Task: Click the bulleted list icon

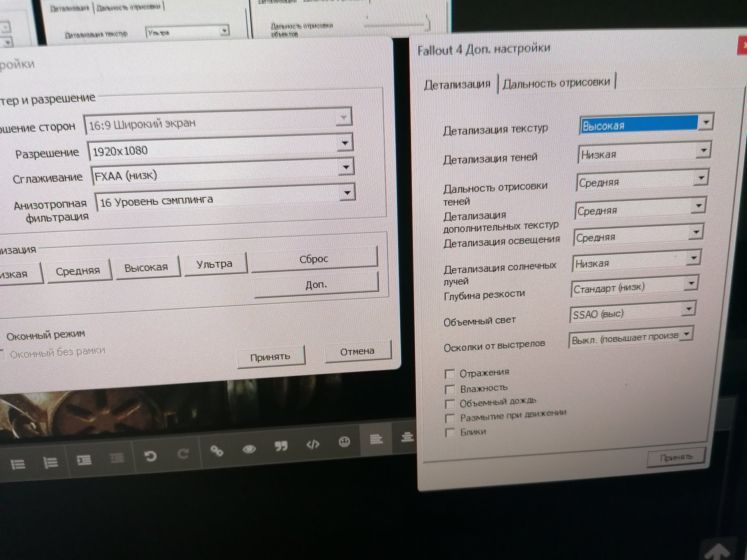Action: (18, 464)
